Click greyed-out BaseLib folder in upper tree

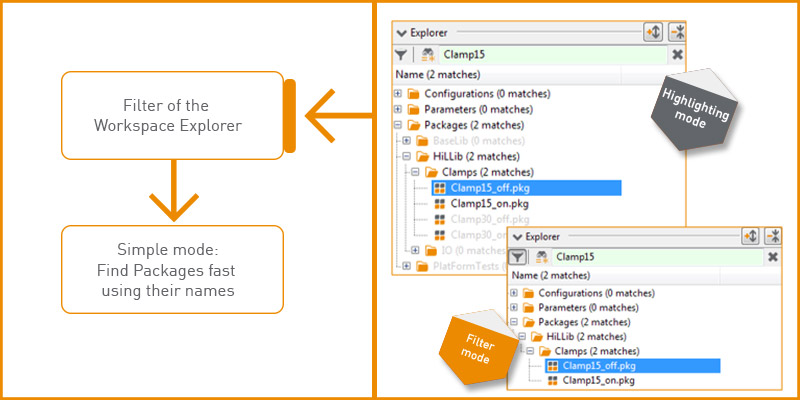460,141
